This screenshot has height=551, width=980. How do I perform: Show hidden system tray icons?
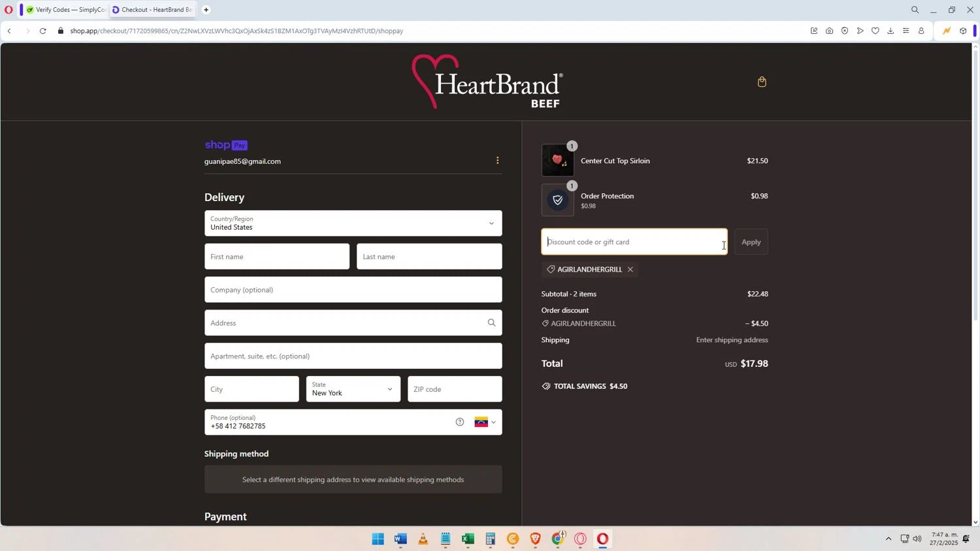[888, 539]
